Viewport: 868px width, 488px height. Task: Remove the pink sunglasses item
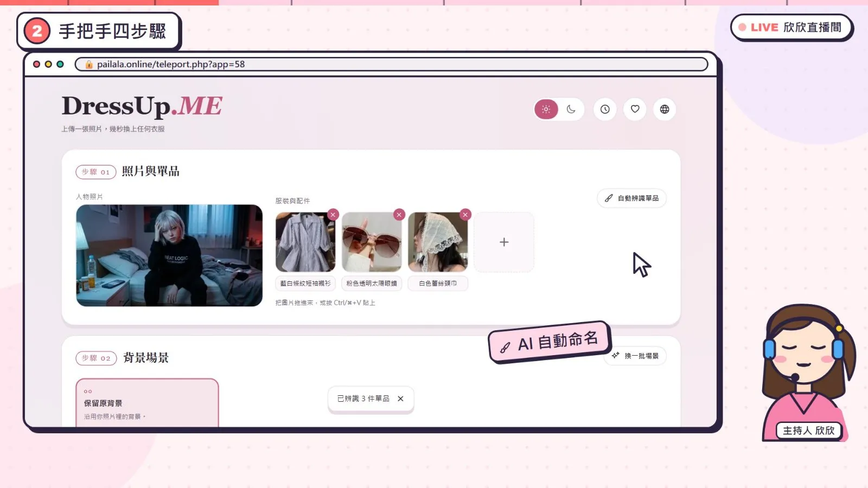[399, 215]
